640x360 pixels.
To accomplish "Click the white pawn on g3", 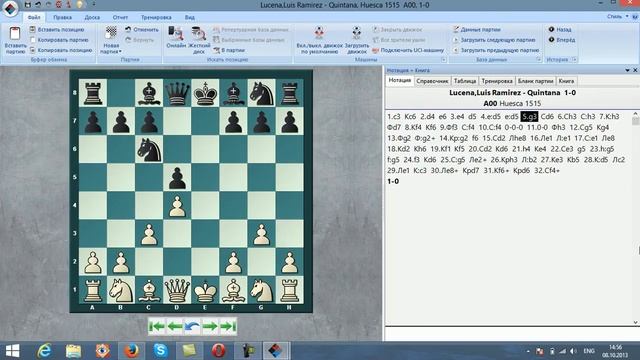I will 261,234.
